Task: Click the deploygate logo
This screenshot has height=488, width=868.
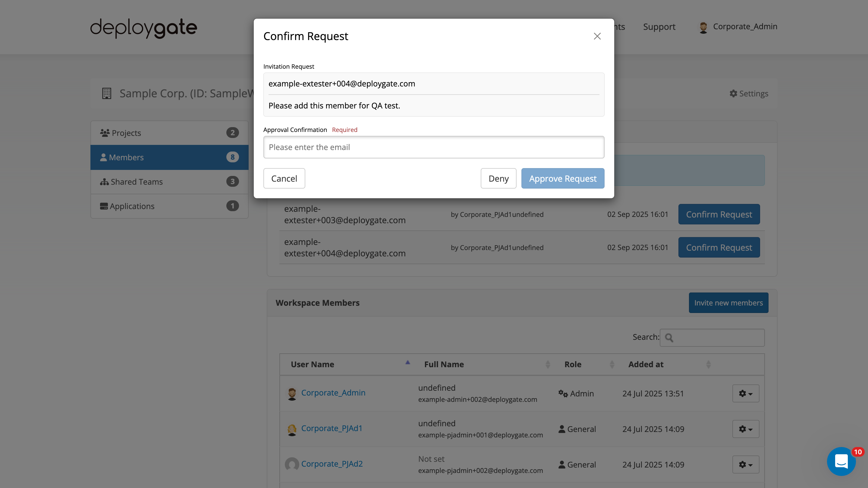Action: tap(143, 28)
